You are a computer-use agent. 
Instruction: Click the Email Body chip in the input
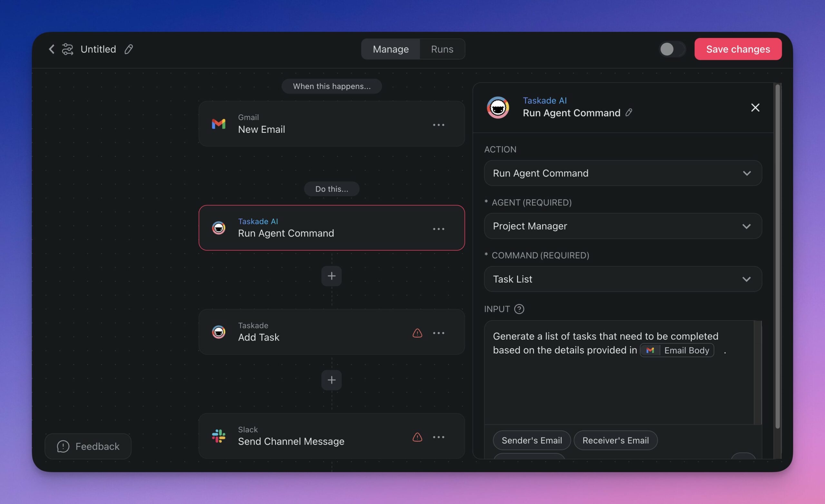click(677, 350)
